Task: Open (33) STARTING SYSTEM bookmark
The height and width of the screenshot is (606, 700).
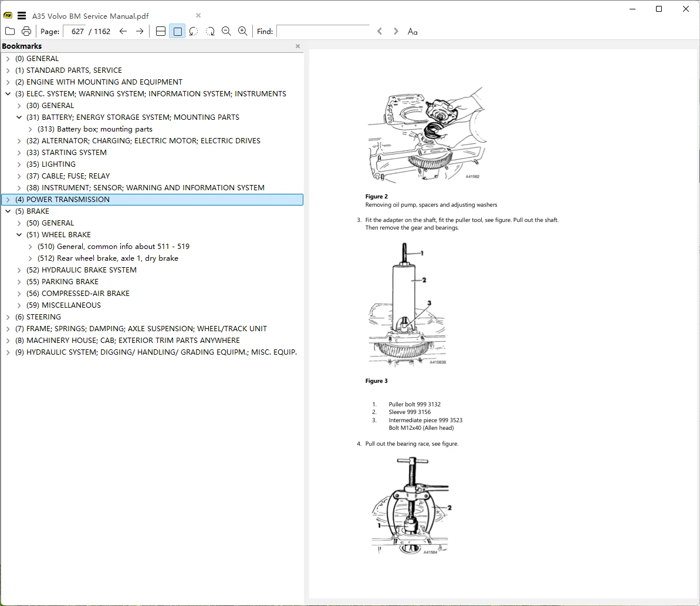Action: pyautogui.click(x=66, y=153)
